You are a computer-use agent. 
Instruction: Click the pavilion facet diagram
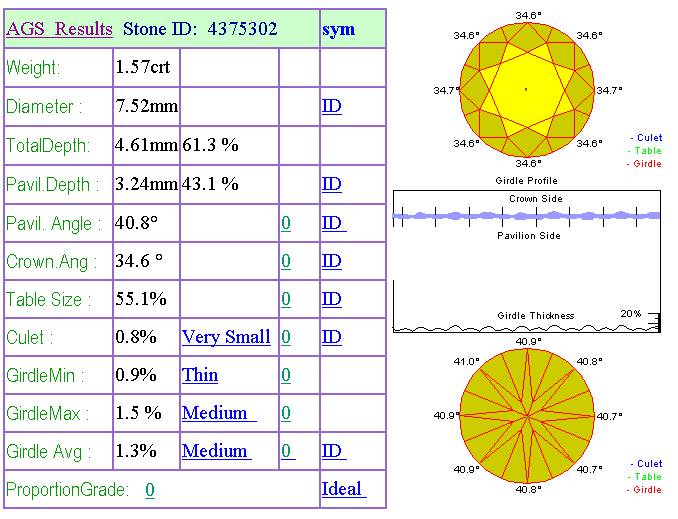point(527,415)
